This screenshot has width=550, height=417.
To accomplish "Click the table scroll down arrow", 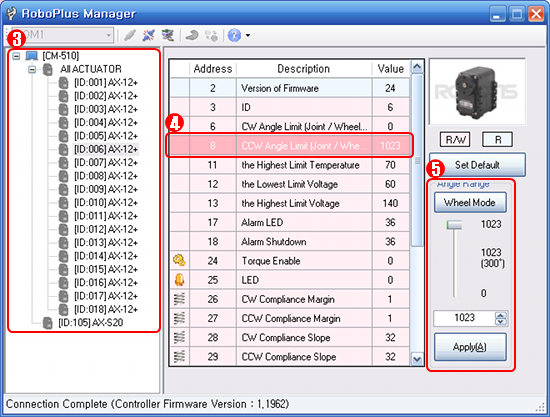I will pyautogui.click(x=417, y=359).
